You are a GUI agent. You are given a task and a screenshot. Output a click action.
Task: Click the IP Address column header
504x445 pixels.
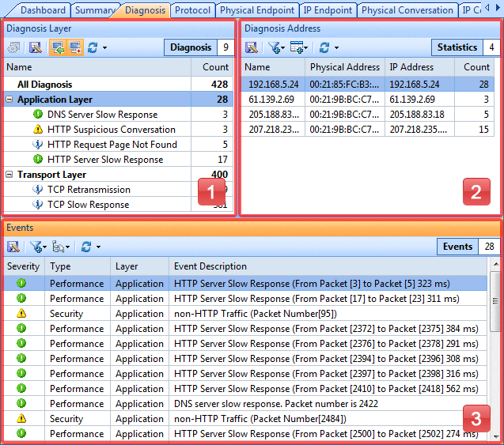[411, 67]
